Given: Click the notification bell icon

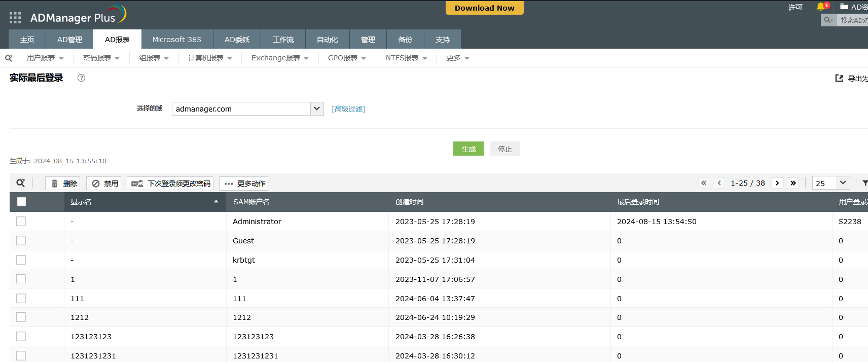Looking at the screenshot, I should 821,7.
